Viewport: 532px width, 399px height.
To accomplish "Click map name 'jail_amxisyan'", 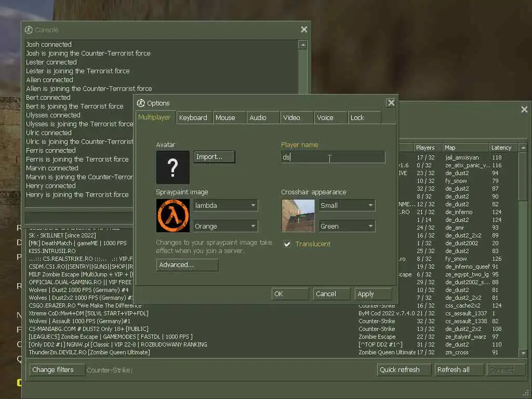I will [x=462, y=158].
